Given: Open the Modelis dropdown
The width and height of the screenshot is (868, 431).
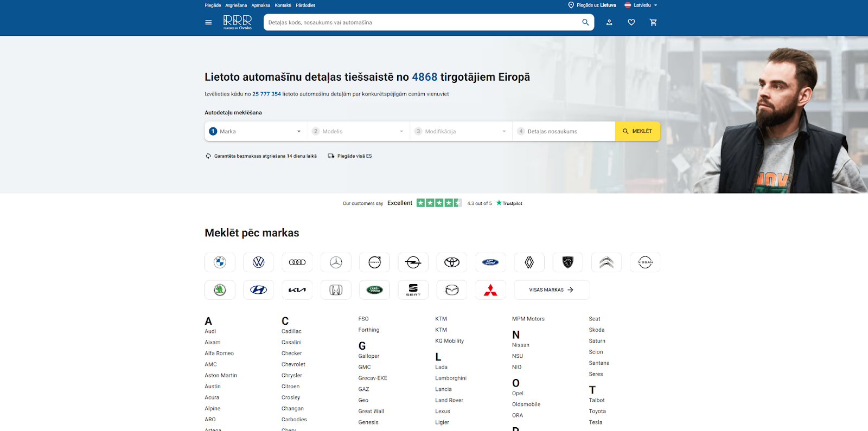Looking at the screenshot, I should point(359,131).
